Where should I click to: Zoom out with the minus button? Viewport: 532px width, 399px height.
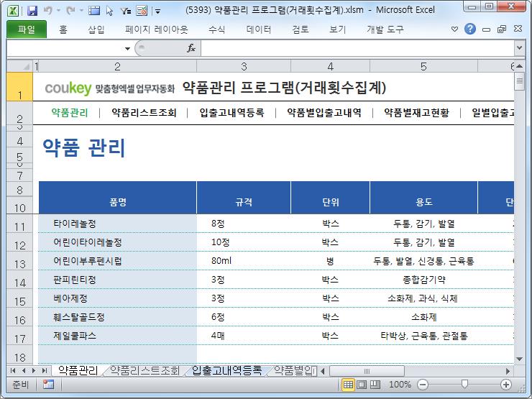423,385
